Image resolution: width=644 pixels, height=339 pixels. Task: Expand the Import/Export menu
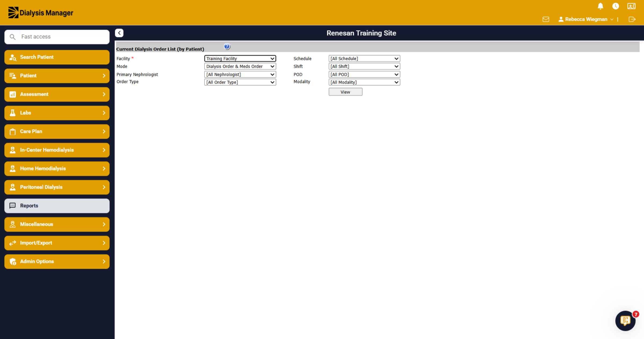tap(57, 243)
